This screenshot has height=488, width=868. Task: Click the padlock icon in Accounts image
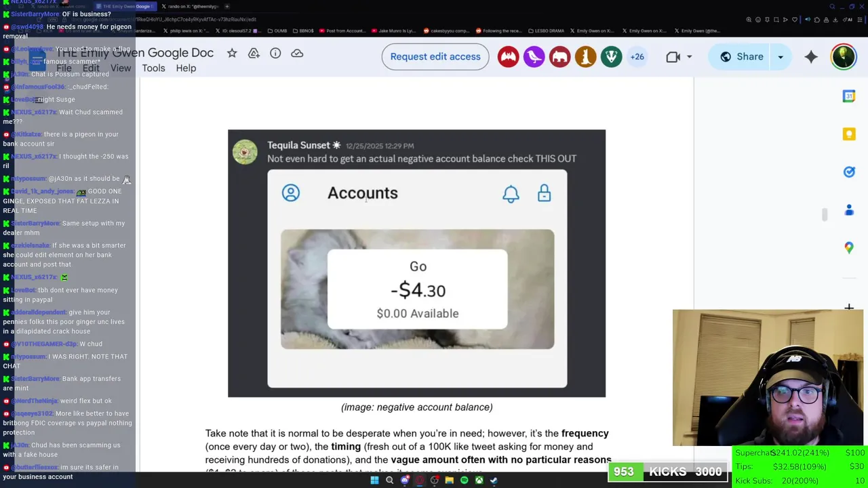544,193
